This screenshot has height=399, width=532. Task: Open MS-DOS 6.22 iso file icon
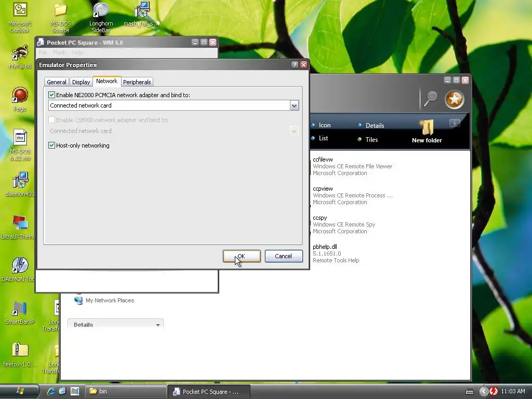click(x=20, y=145)
